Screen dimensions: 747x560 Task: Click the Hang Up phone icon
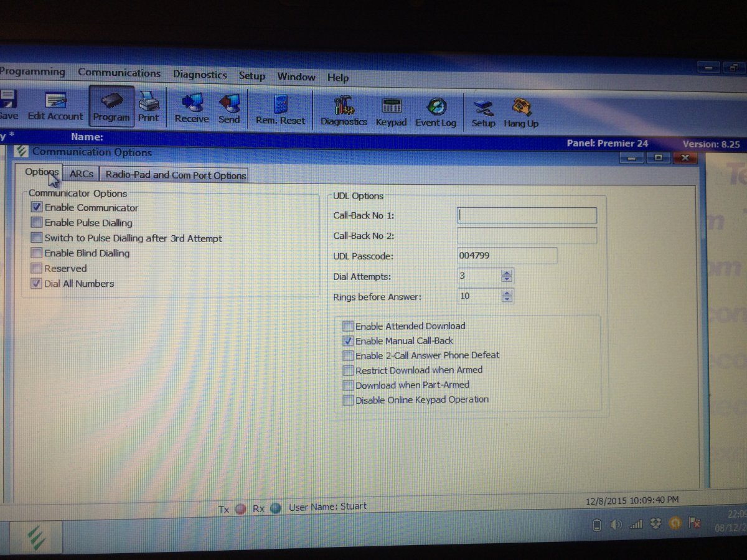click(x=521, y=112)
